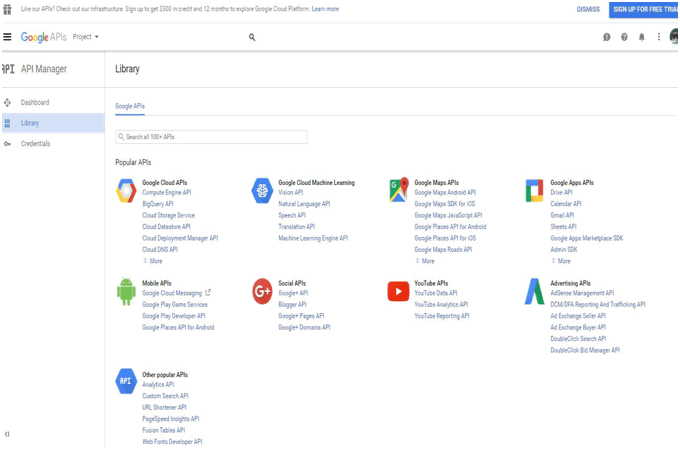Open the feedback icon in the header
Image resolution: width=680 pixels, height=450 pixels.
pyautogui.click(x=607, y=37)
